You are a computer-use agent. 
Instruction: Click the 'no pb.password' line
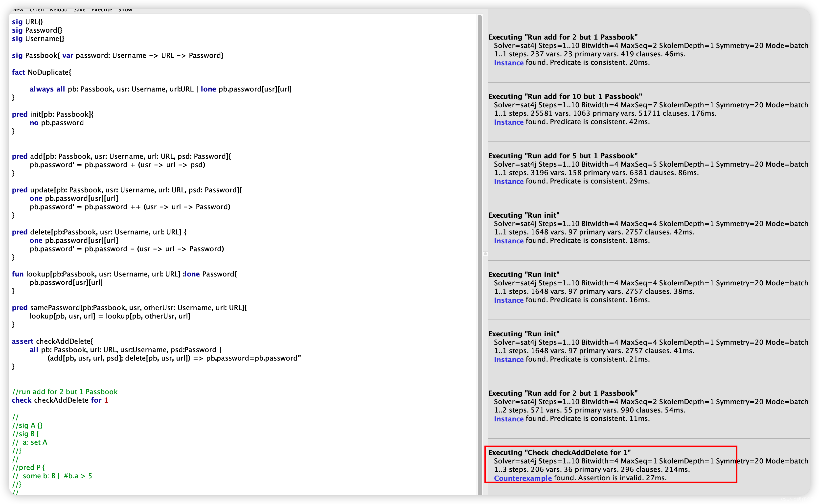[x=57, y=123]
